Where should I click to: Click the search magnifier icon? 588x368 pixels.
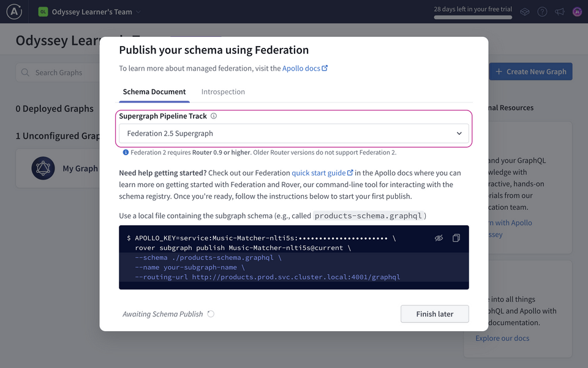[x=25, y=72]
